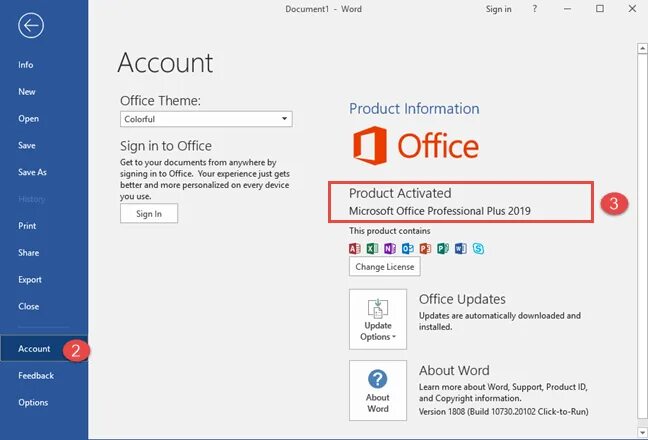Click the Change License button
Image resolution: width=648 pixels, height=440 pixels.
point(385,266)
